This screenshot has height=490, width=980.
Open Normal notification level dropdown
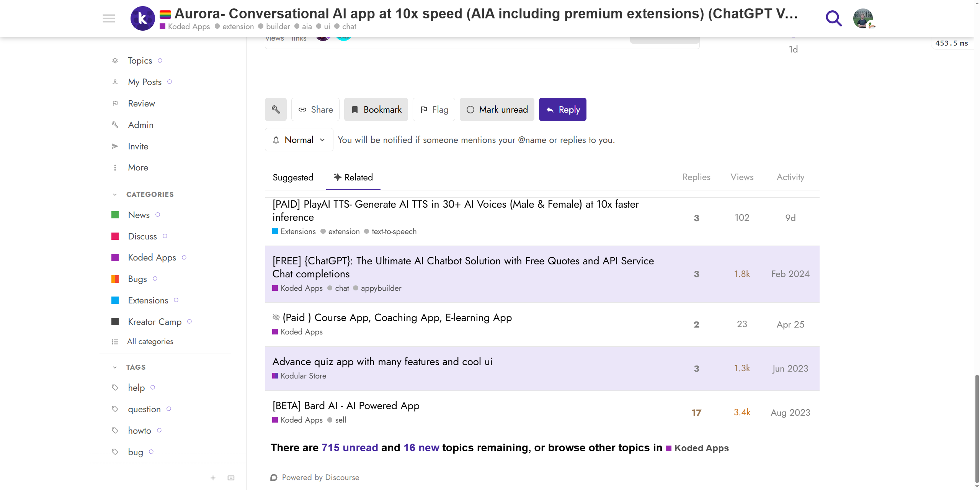[x=299, y=140]
